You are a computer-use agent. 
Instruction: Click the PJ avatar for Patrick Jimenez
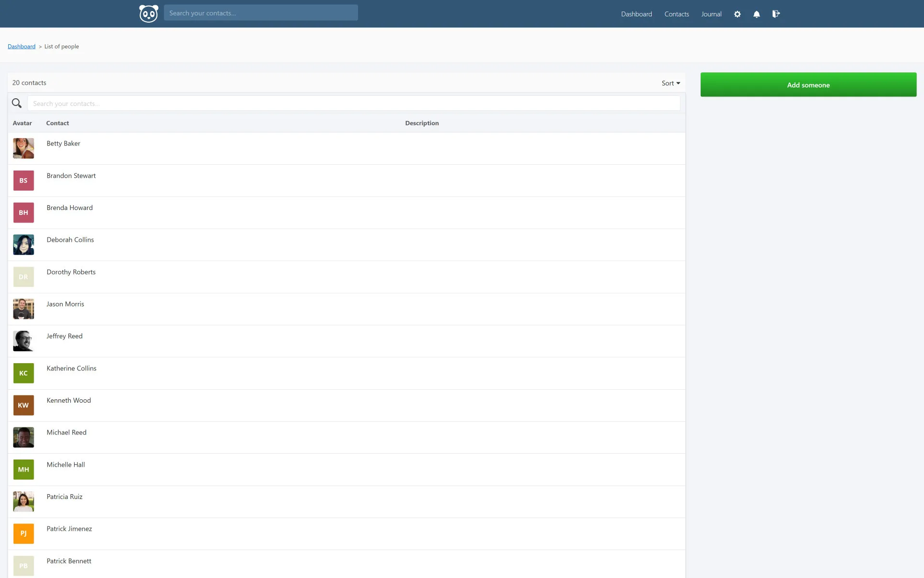click(x=24, y=534)
